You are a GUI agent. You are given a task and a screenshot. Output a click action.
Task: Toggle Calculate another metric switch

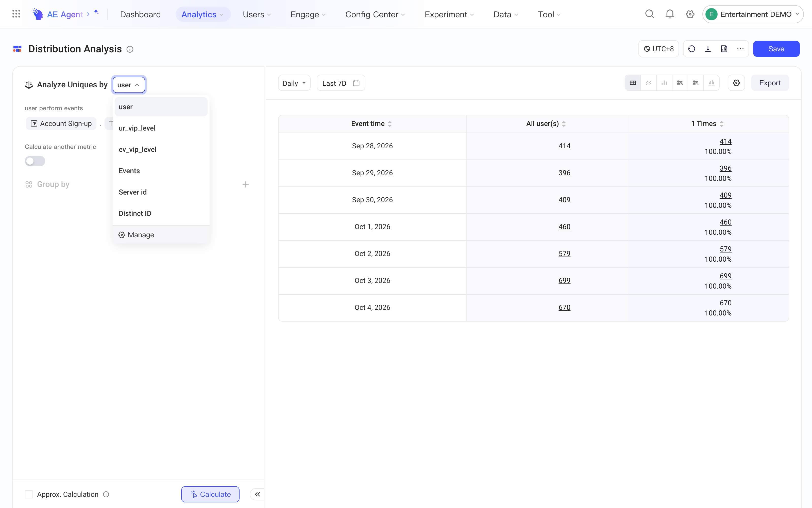tap(35, 161)
